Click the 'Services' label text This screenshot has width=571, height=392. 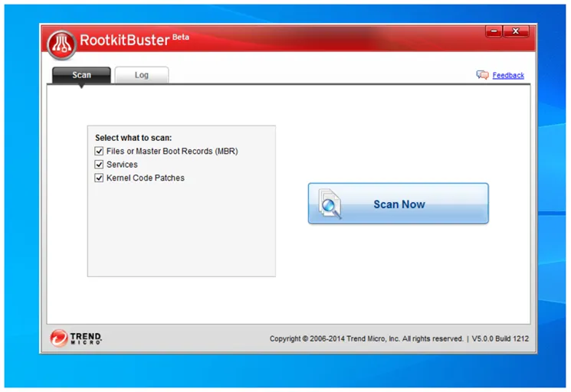point(122,165)
